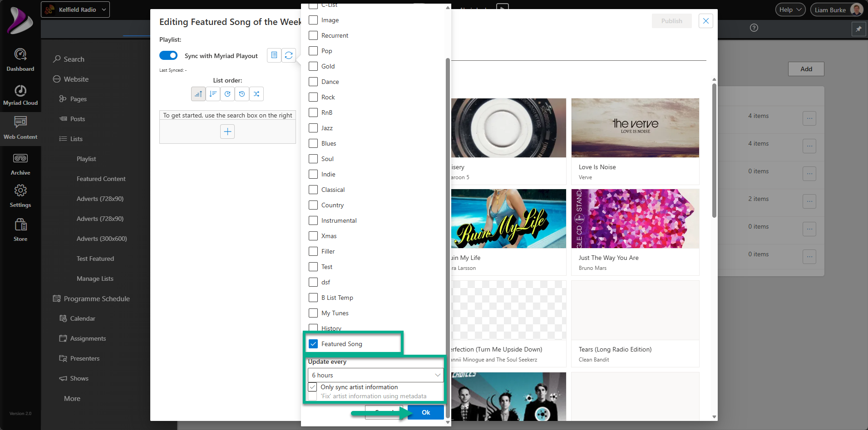868x430 pixels.
Task: Open the Calendar page
Action: 77,318
